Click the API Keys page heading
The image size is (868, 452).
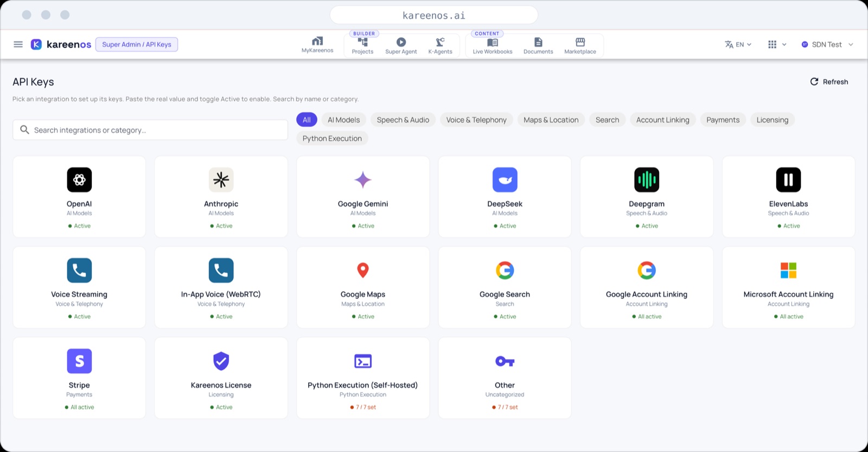pos(34,82)
